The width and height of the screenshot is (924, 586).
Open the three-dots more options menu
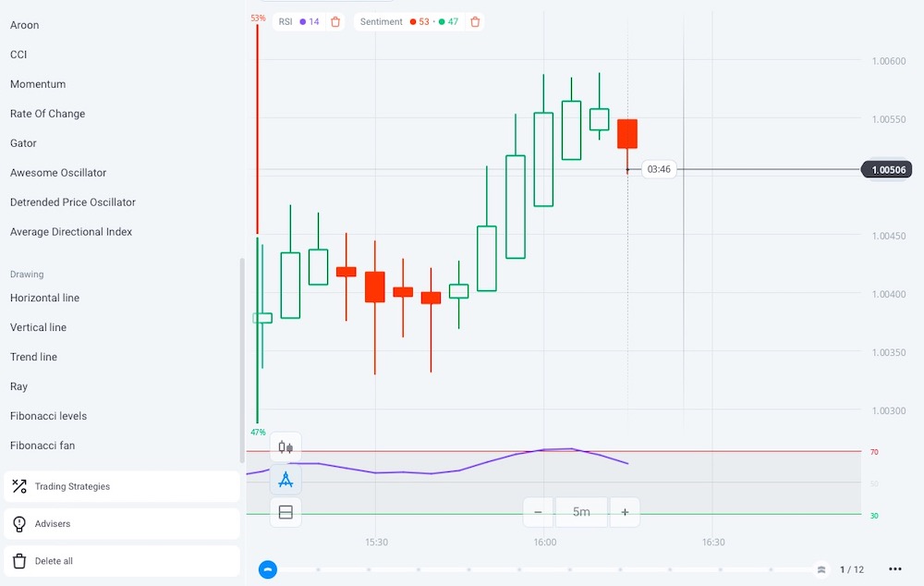[x=894, y=569]
